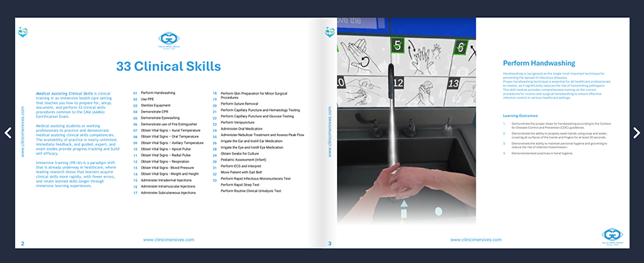
Task: Open the clinicimersives.com footer link on page 2
Action: pos(169,239)
